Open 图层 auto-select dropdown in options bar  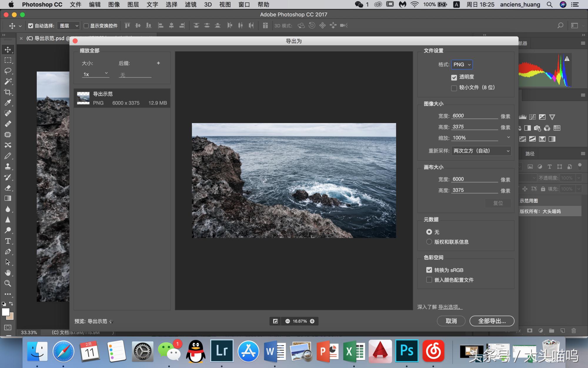click(69, 26)
